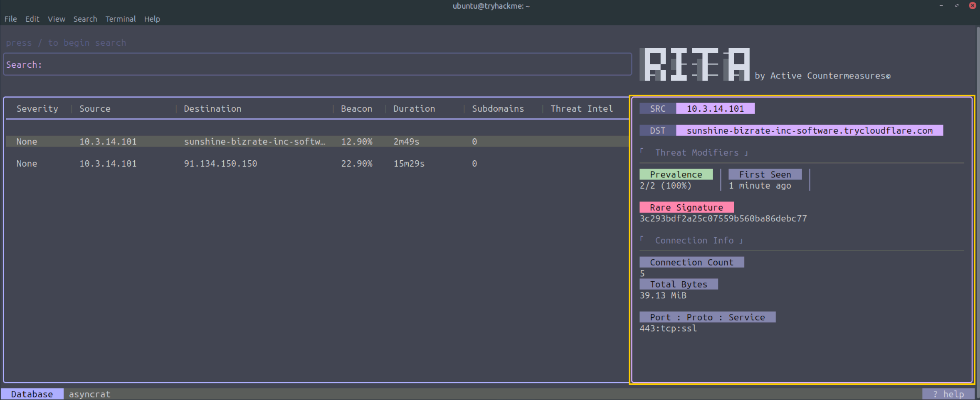Image resolution: width=980 pixels, height=400 pixels.
Task: Click the Beacon column header
Action: 356,109
